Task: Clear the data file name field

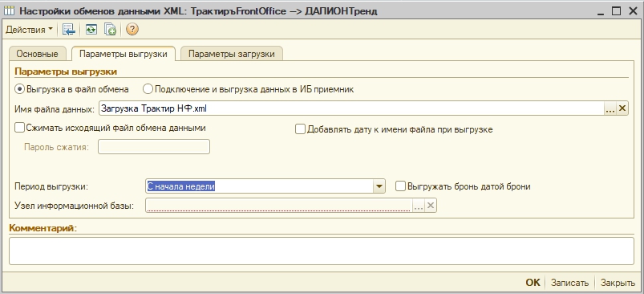Action: pos(622,108)
